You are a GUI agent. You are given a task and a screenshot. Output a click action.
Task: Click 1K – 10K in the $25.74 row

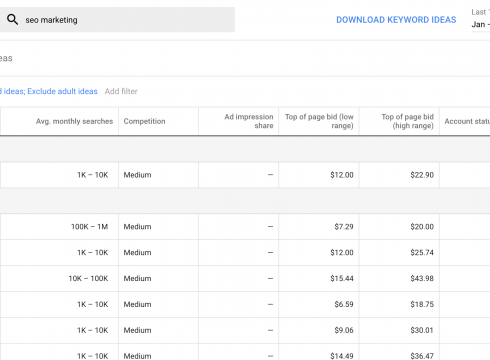(x=93, y=253)
